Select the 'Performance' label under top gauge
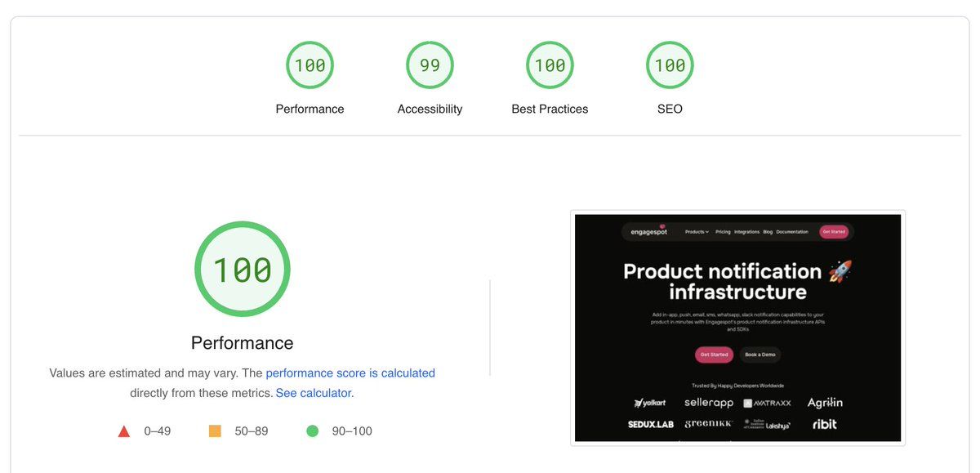The width and height of the screenshot is (980, 473). tap(310, 109)
